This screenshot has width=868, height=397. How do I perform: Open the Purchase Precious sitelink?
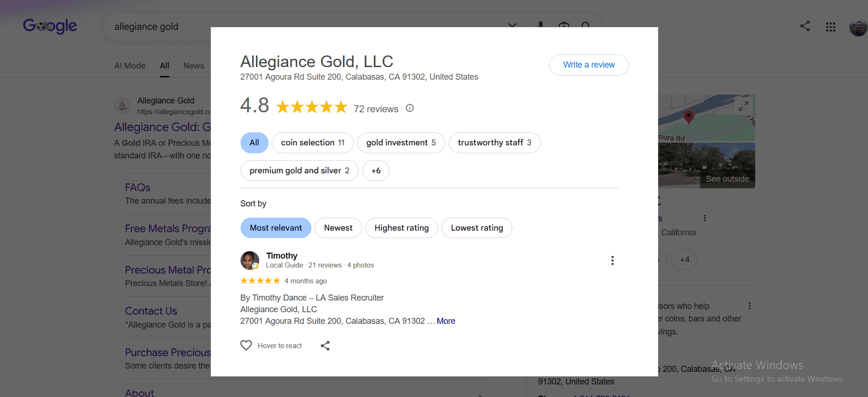coord(168,352)
